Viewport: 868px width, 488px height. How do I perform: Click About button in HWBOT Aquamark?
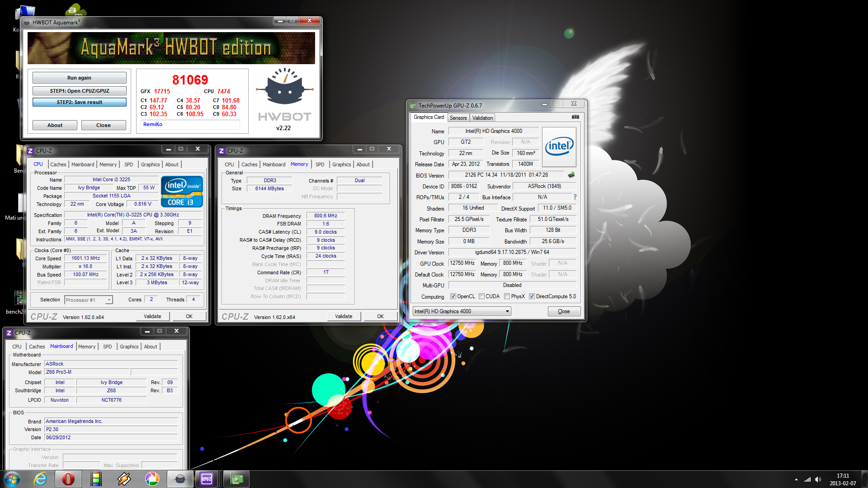(55, 125)
